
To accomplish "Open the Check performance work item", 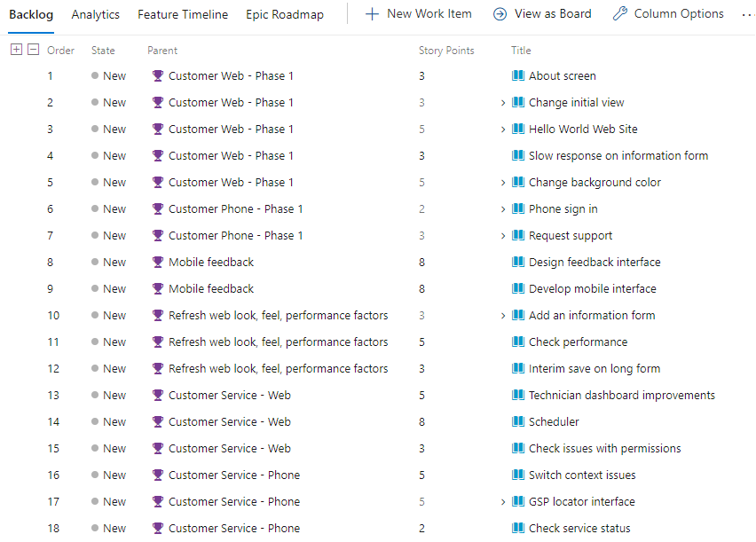I will coord(578,342).
